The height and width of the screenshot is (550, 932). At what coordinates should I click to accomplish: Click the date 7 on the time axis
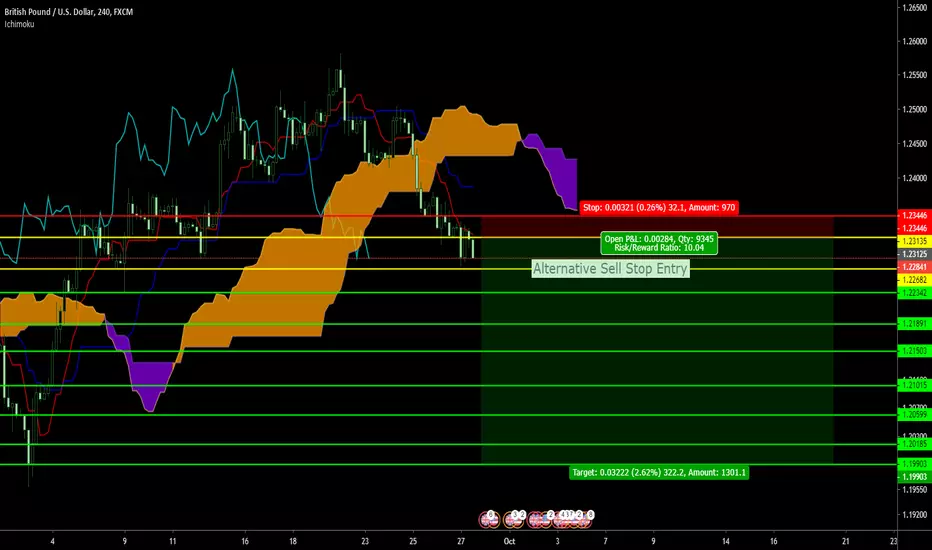606,541
